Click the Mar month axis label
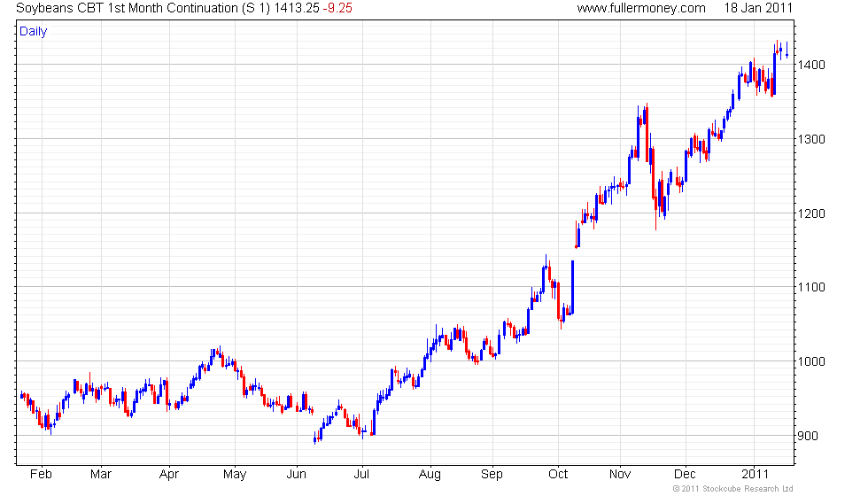868x496 pixels. point(101,475)
